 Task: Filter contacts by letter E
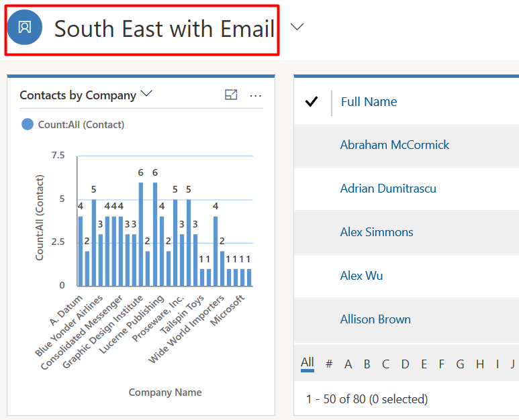tap(424, 364)
